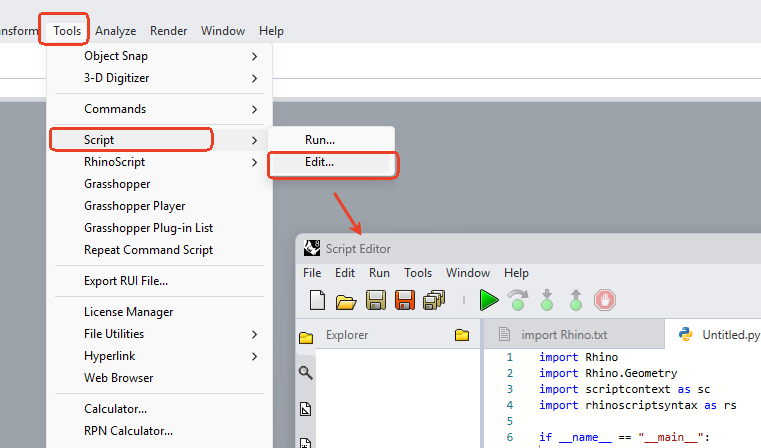Stop script with the red hand icon
Screen dimensions: 761x448
[x=605, y=300]
